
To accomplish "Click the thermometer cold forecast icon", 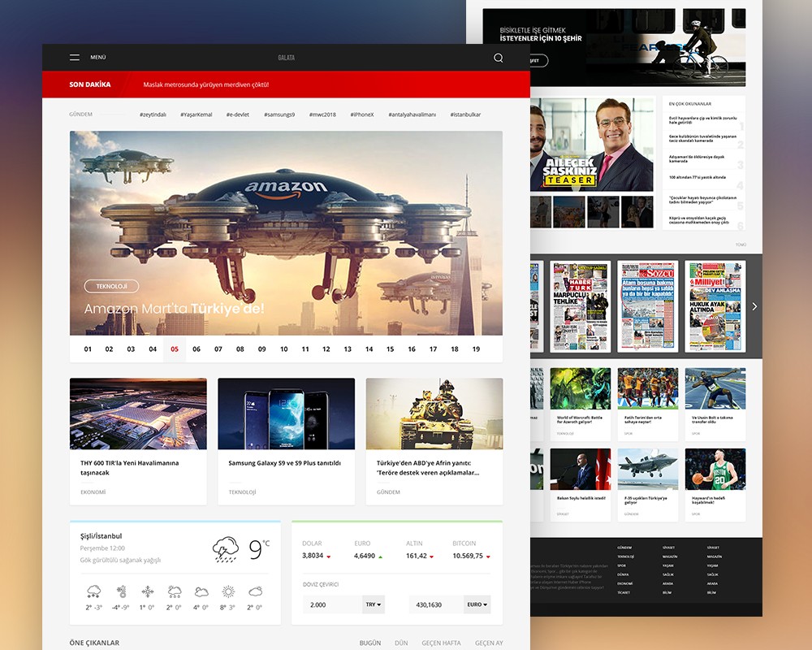I will [121, 591].
